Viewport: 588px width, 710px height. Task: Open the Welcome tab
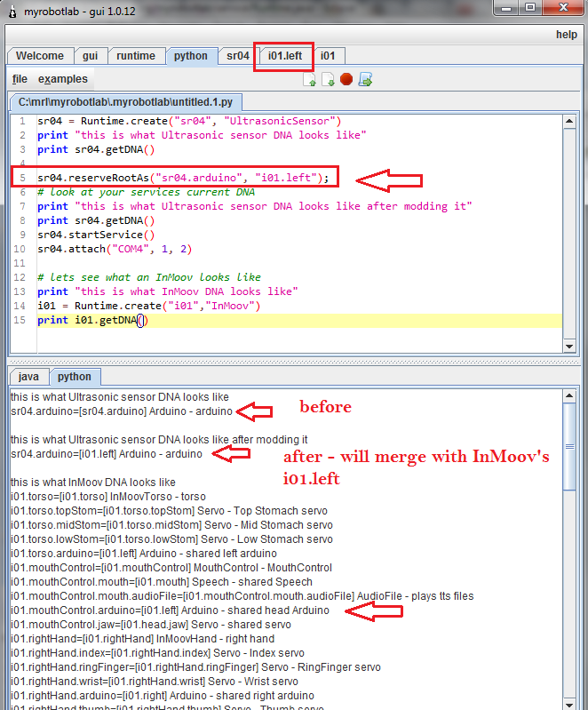tap(40, 56)
